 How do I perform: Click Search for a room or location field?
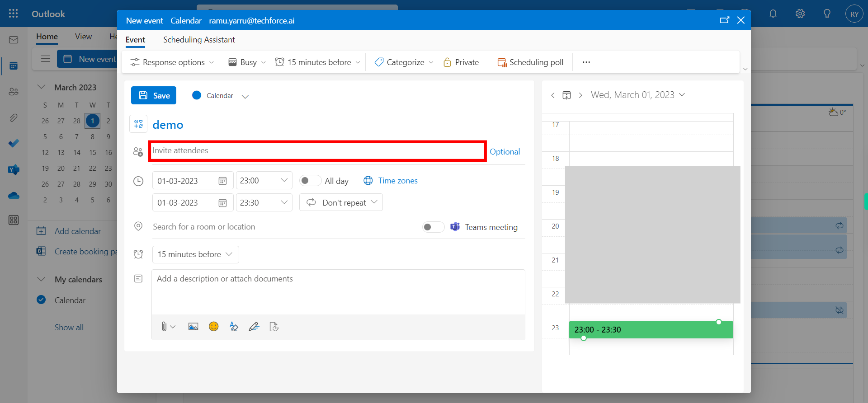pyautogui.click(x=285, y=227)
